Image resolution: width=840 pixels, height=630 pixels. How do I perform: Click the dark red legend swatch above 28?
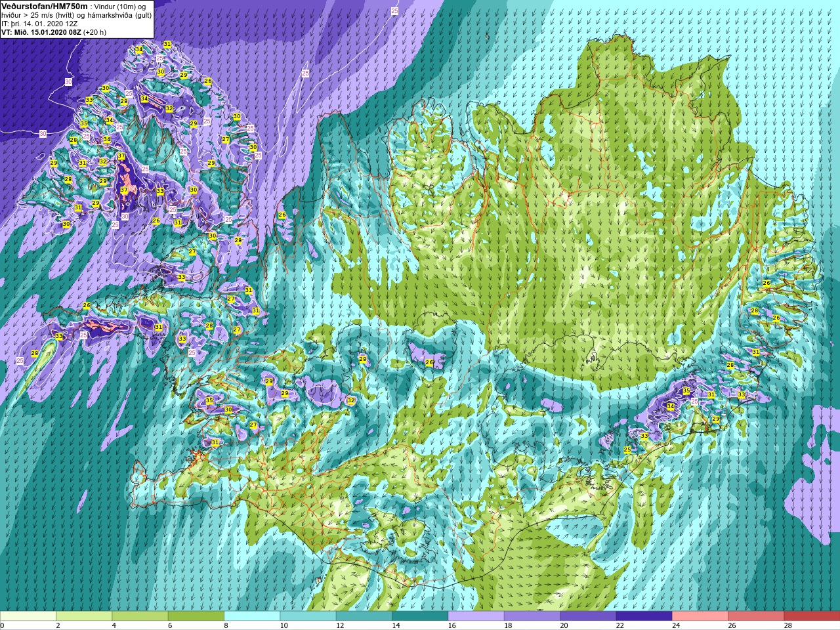[x=812, y=616]
